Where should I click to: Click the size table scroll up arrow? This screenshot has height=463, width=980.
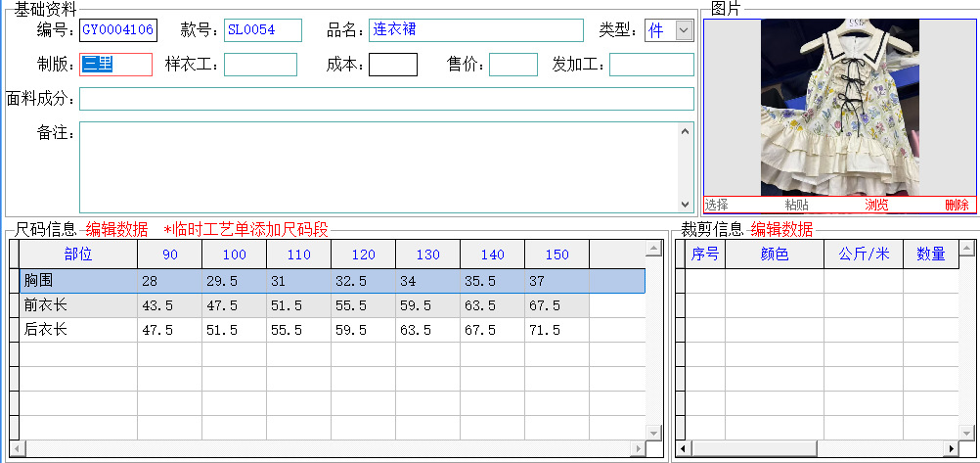coord(653,249)
